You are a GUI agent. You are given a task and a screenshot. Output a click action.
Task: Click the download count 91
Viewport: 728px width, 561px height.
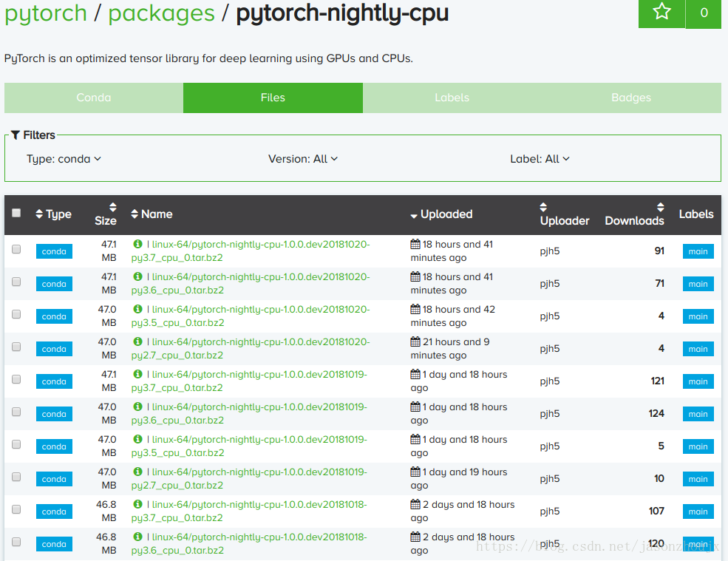click(x=659, y=251)
